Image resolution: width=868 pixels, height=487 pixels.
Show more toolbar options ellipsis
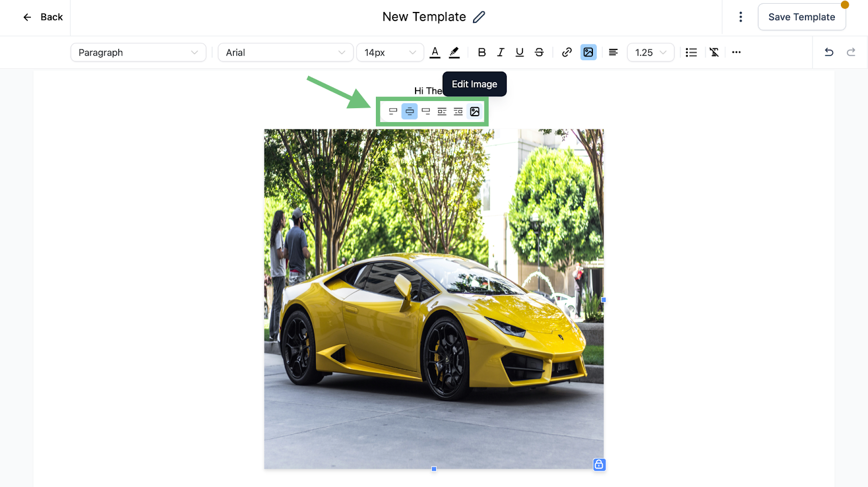pos(736,53)
